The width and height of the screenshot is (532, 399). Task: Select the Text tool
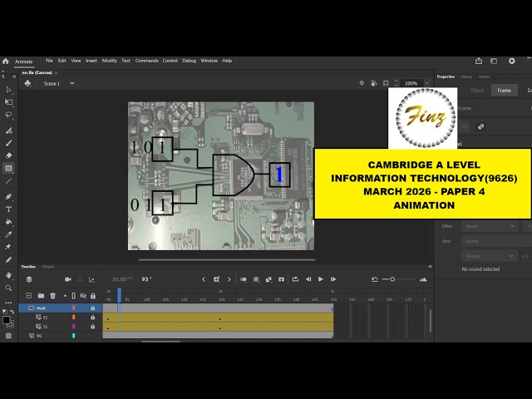pyautogui.click(x=8, y=209)
